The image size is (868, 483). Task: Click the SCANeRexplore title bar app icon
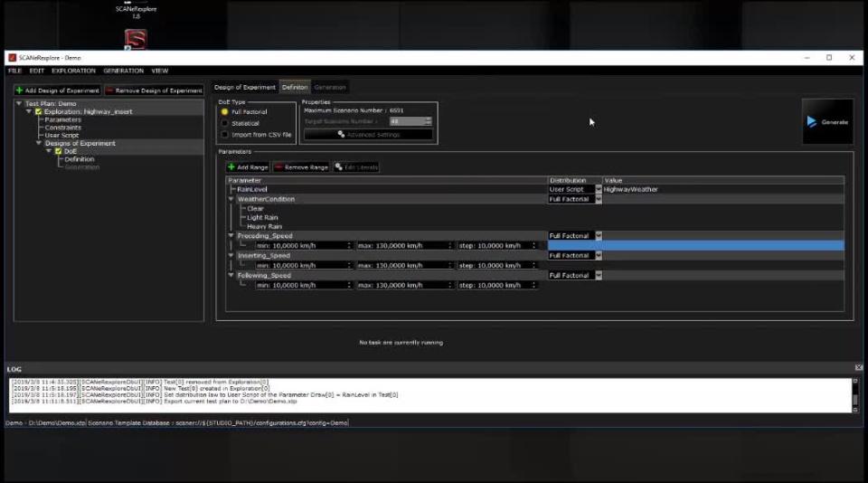(x=12, y=58)
